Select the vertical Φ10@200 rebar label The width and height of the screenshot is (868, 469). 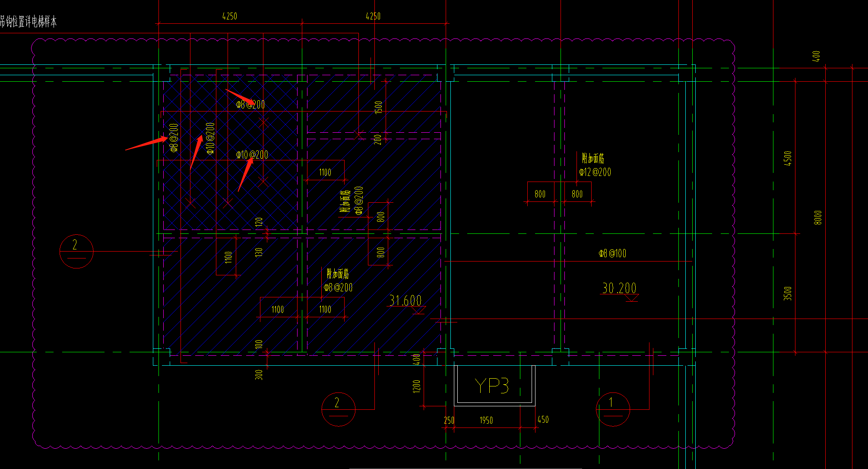pyautogui.click(x=210, y=138)
